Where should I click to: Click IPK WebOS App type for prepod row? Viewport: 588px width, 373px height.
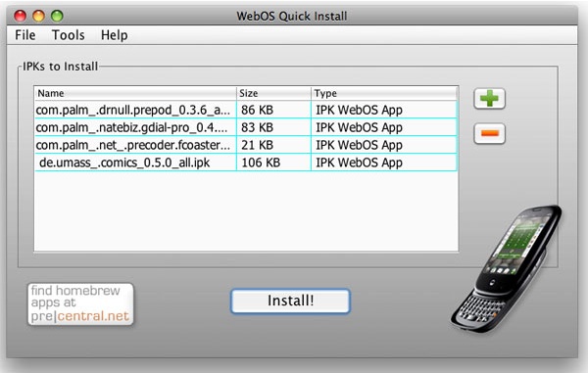click(384, 110)
